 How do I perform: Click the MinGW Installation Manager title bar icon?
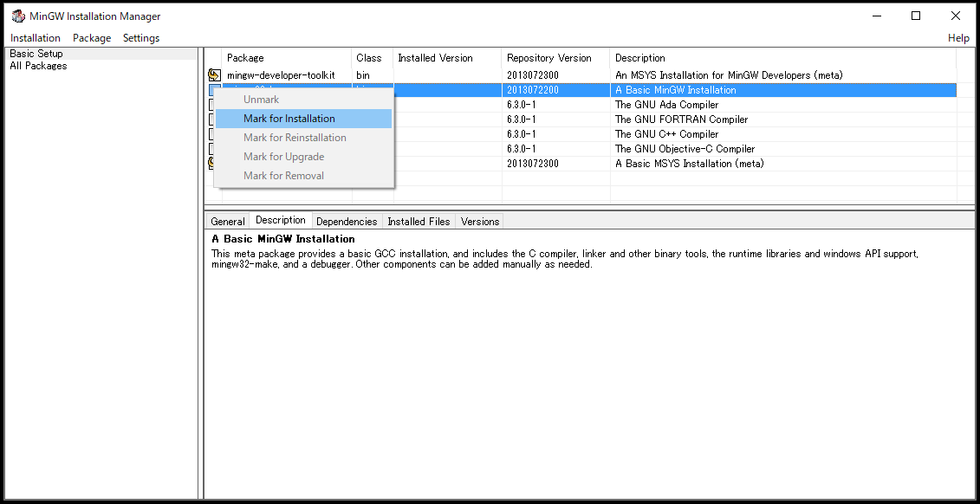click(x=17, y=16)
